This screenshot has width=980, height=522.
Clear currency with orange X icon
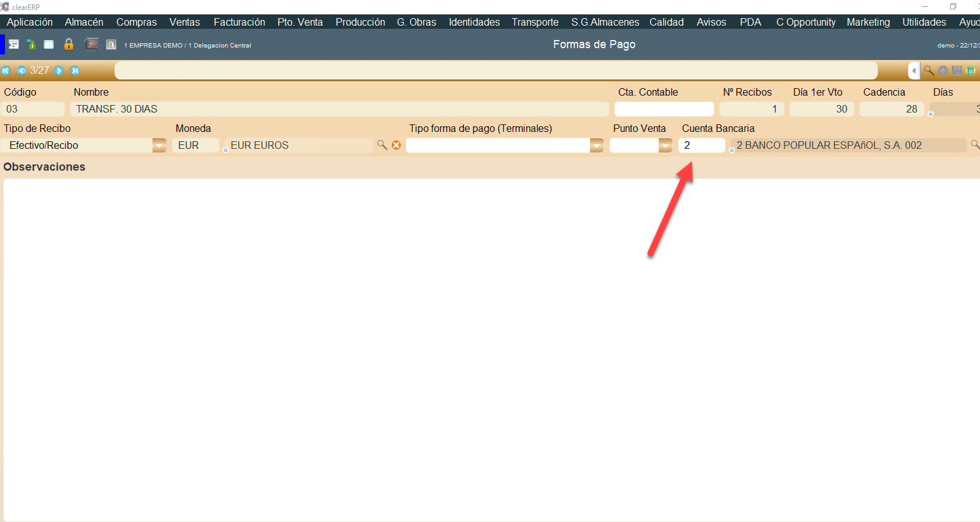(396, 145)
